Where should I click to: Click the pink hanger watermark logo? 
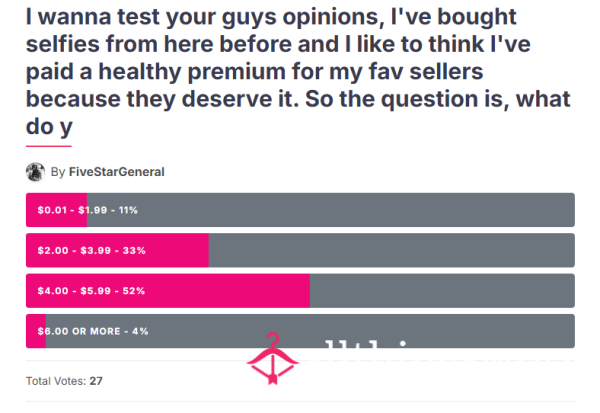[x=272, y=359]
